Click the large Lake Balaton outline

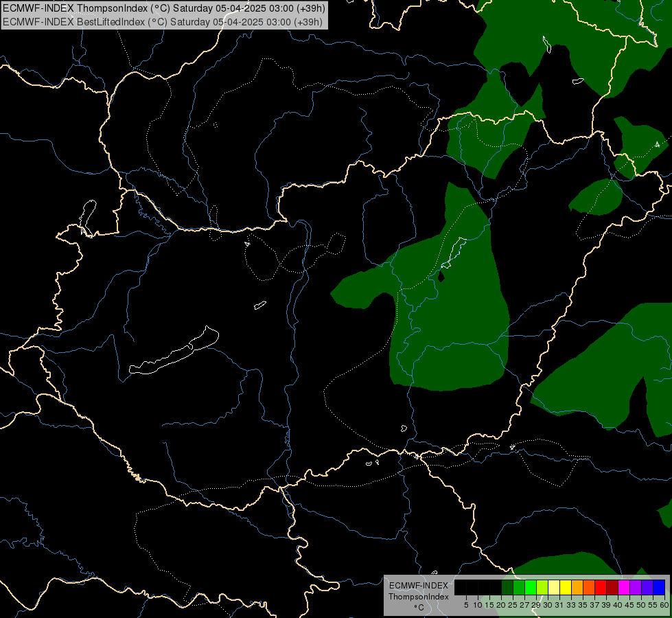click(174, 351)
